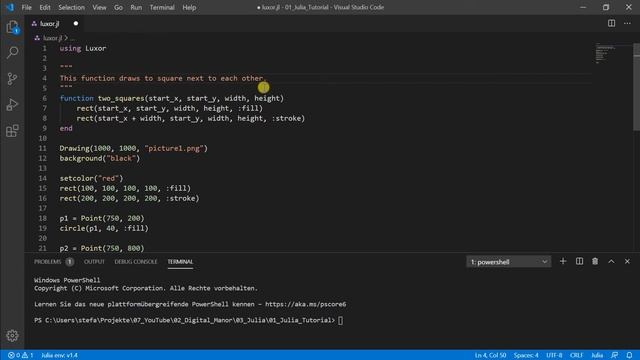This screenshot has height=360, width=640.
Task: Open the File menu
Action: point(27,7)
